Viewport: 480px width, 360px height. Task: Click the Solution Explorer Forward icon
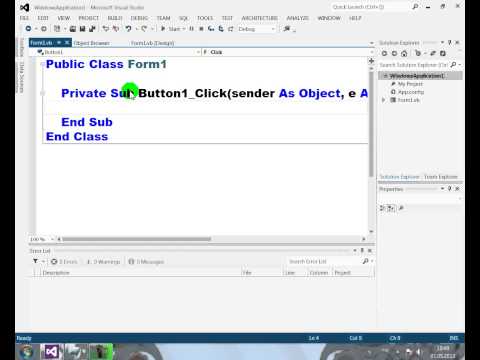[x=394, y=53]
